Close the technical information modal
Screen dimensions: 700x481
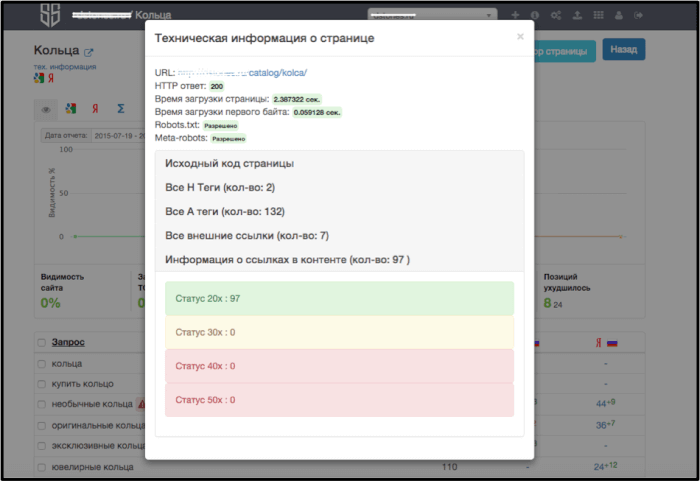click(x=519, y=36)
